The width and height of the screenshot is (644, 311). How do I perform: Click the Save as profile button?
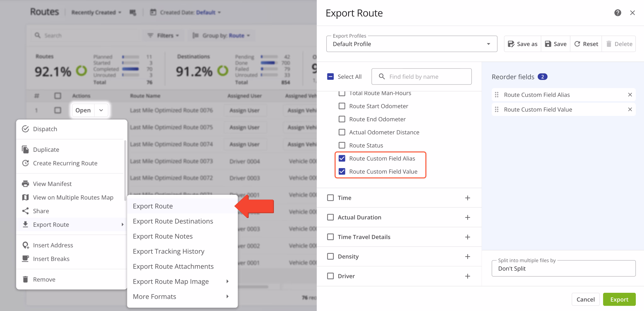point(522,44)
